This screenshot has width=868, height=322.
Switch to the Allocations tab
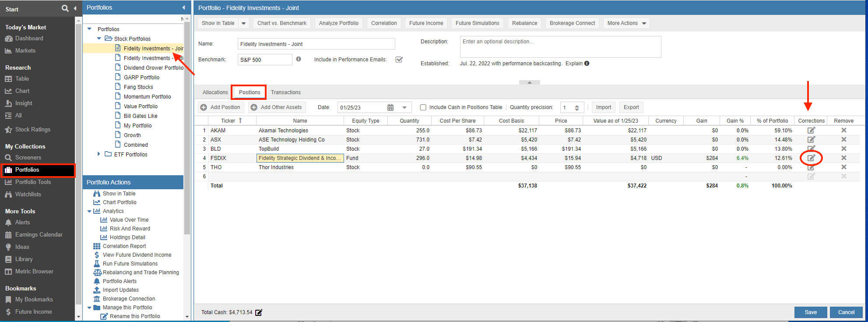(x=215, y=92)
